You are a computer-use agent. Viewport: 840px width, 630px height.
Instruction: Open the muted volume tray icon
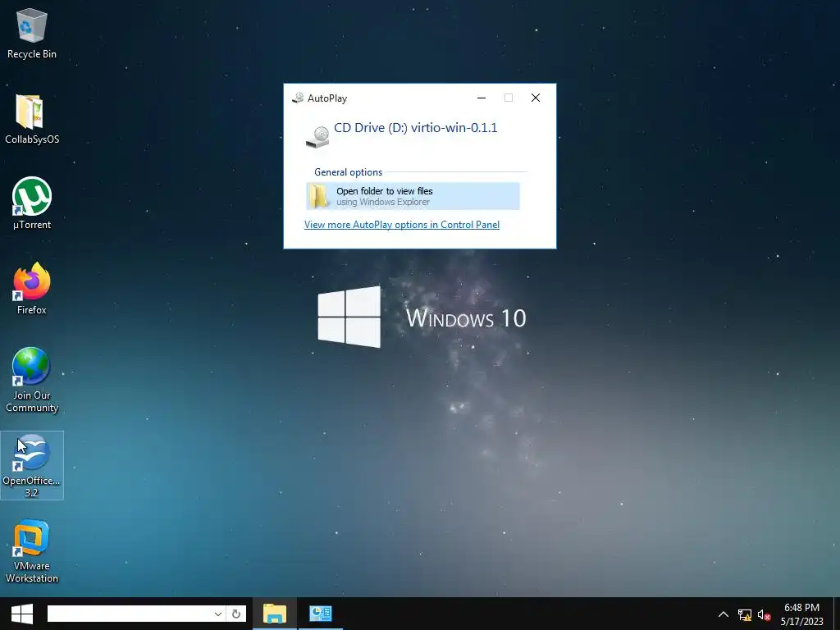(764, 615)
